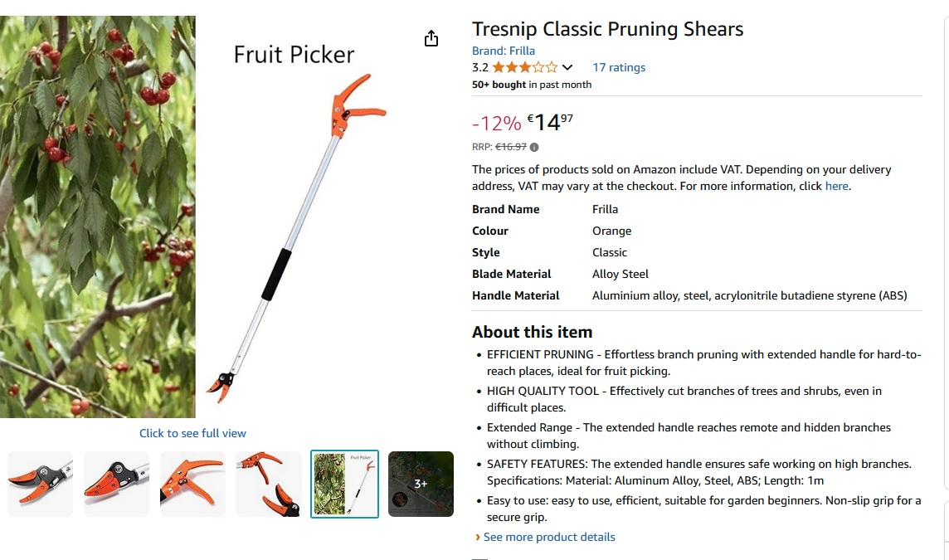Click the three-star rating icons
This screenshot has height=560, width=949.
click(525, 67)
